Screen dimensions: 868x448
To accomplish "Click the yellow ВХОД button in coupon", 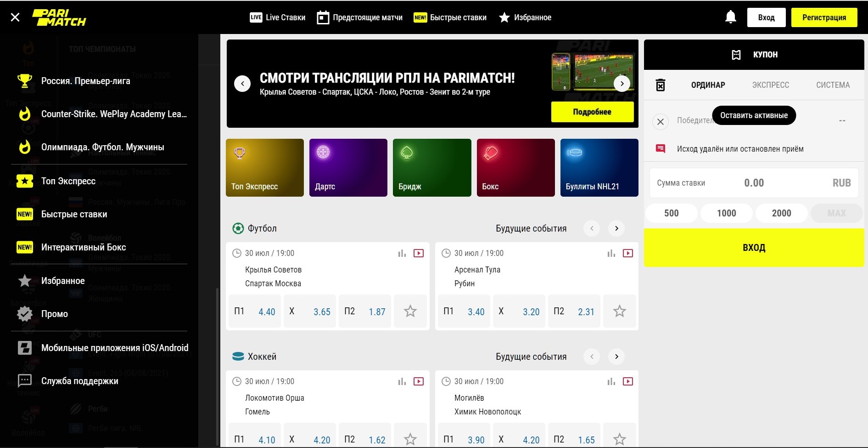I will point(754,248).
